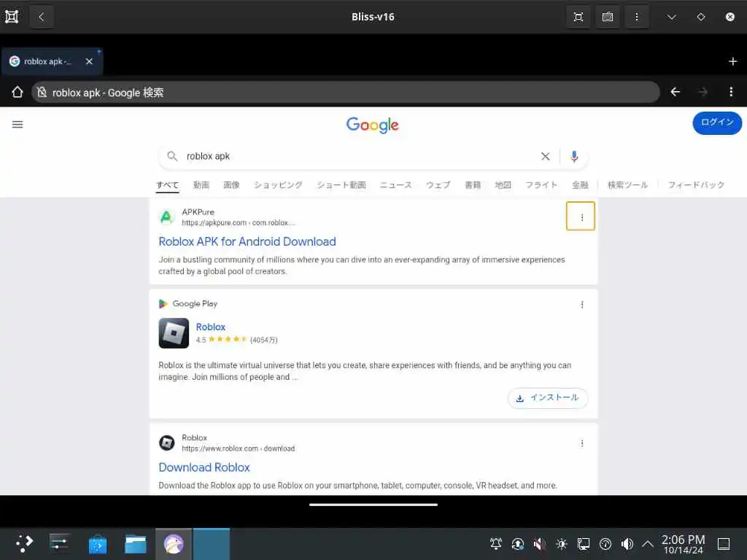This screenshot has height=560, width=747.
Task: Open the Google hamburger menu
Action: pos(18,125)
